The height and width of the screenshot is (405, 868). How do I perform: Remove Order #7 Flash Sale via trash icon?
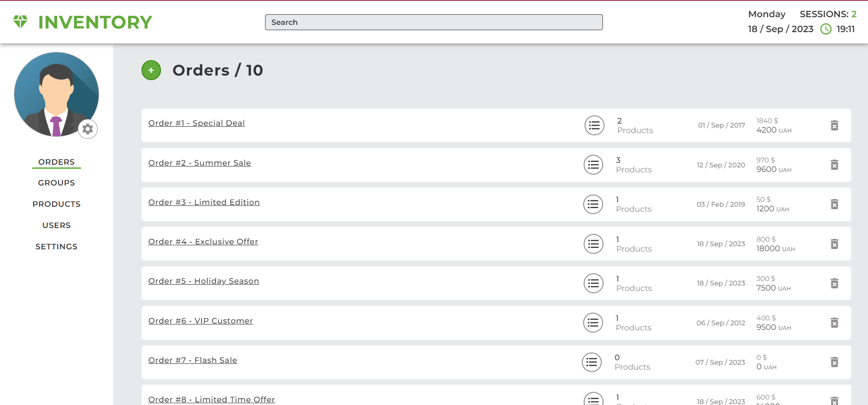tap(835, 362)
